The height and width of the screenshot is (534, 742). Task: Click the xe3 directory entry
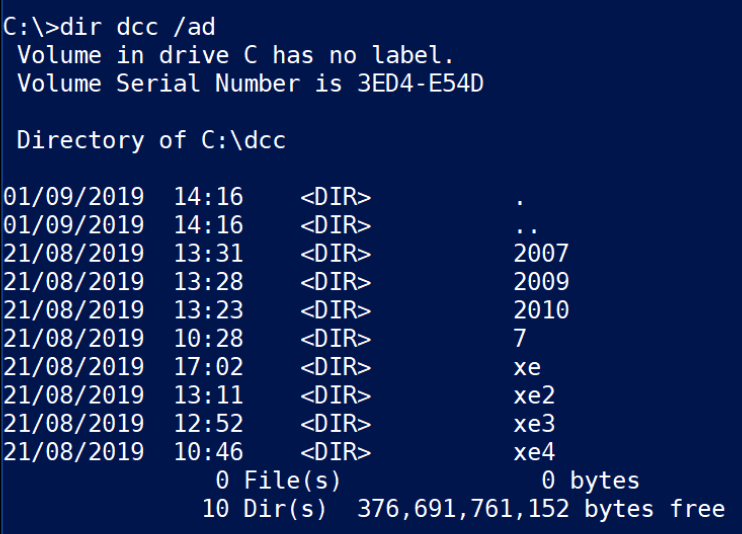534,424
